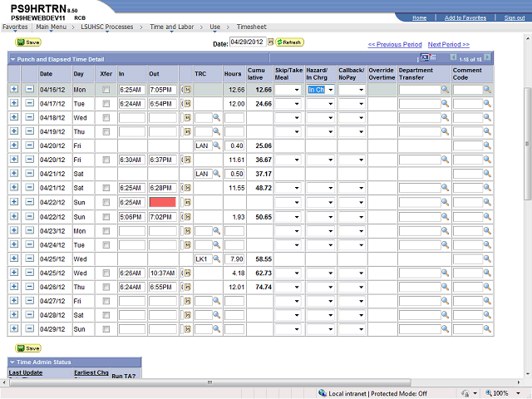Open Callback/NoPay dropdown for 04/16/12

(352, 90)
